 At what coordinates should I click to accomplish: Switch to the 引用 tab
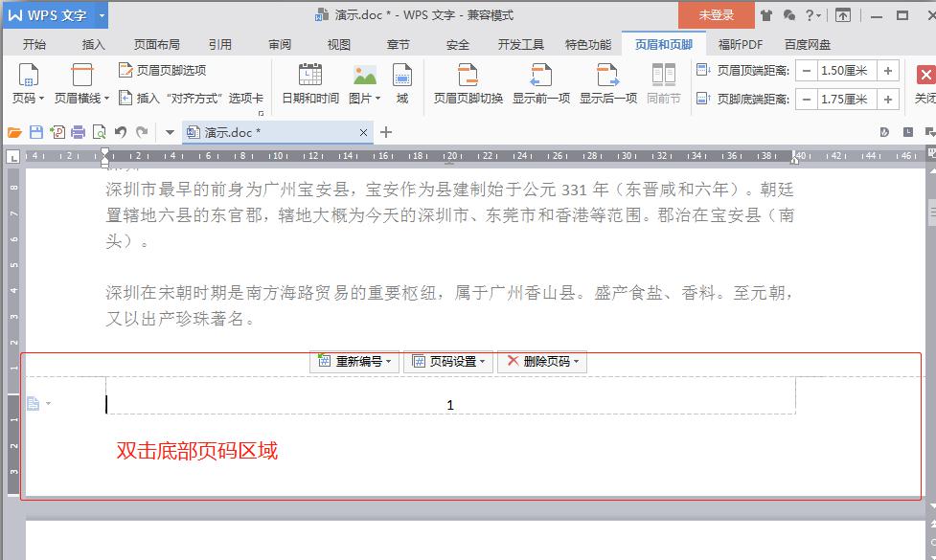tap(219, 45)
